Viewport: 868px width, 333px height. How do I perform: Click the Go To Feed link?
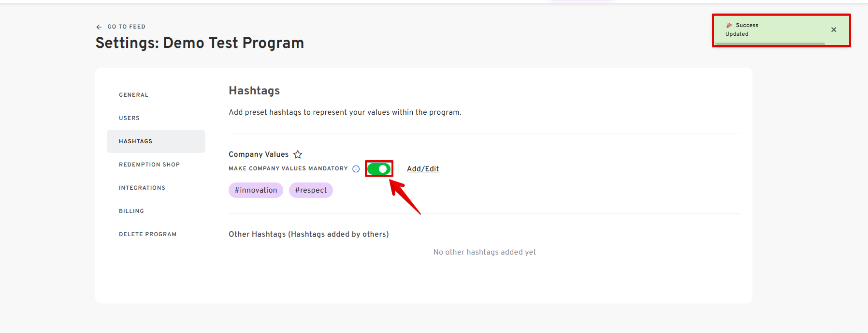click(126, 27)
